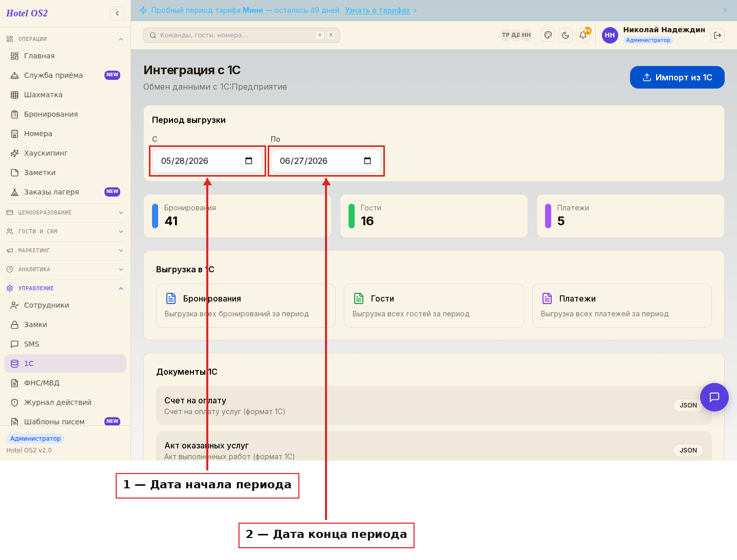
Task: Expand the Аналитика sidebar section
Action: 65,269
